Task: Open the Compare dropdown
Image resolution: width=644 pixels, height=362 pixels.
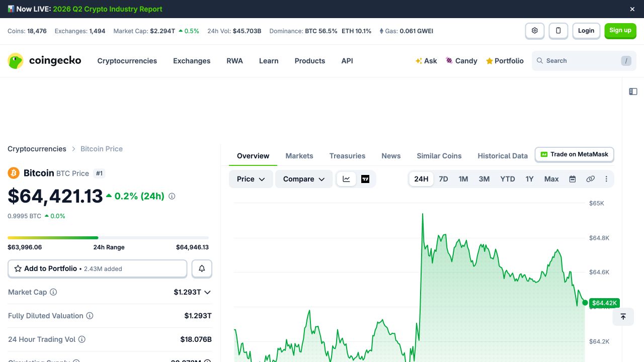Action: click(304, 179)
